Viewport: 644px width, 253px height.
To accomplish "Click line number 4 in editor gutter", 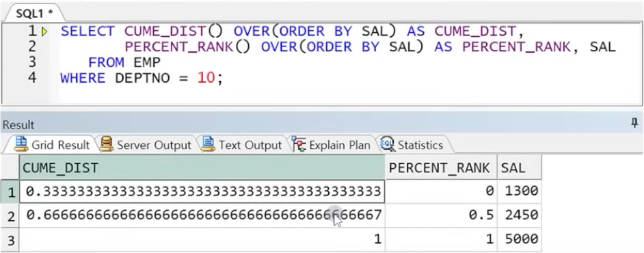I will tap(32, 78).
